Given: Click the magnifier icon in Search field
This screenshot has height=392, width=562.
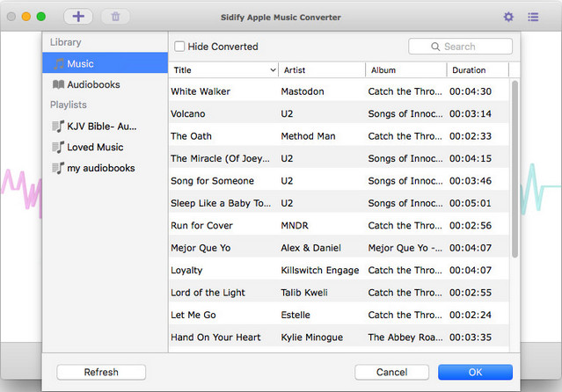Looking at the screenshot, I should pos(435,47).
